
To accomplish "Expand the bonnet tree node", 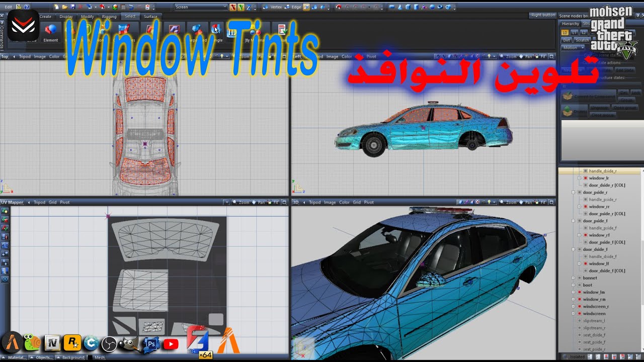I will [x=573, y=278].
